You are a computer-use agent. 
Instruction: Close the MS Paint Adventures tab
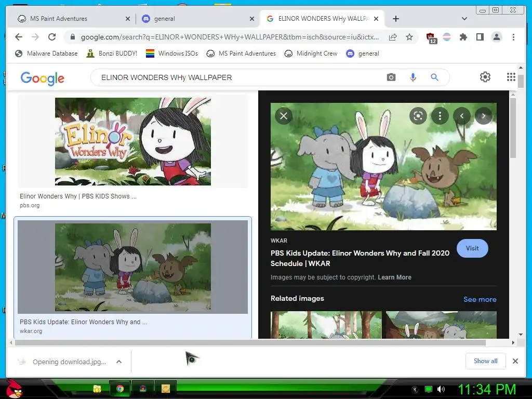[x=128, y=19]
